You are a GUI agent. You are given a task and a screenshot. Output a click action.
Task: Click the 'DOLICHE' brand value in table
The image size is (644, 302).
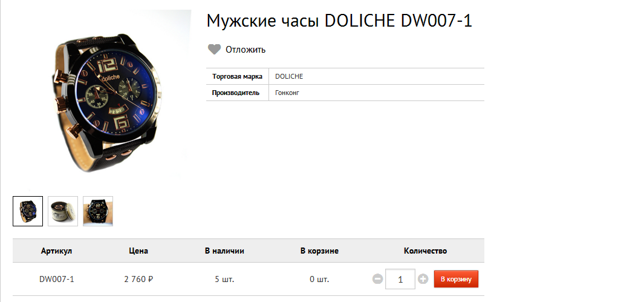[289, 76]
